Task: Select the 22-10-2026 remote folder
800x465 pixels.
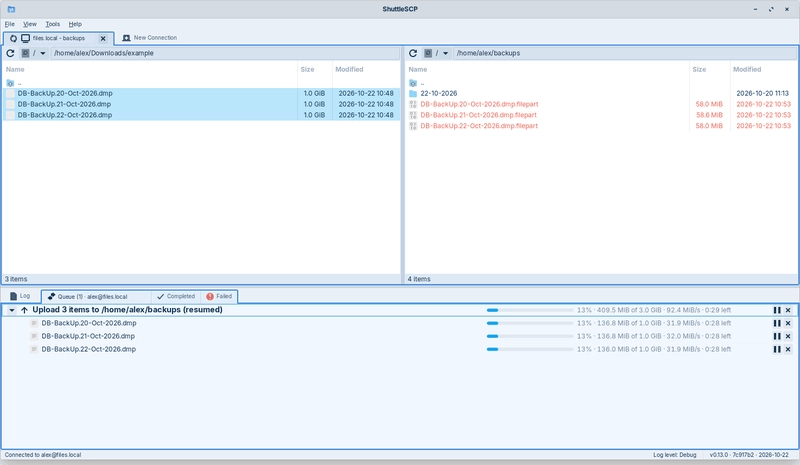Action: [601, 93]
